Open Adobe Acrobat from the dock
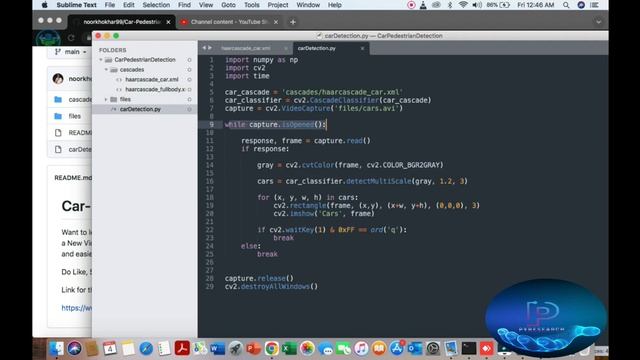640x360 pixels. [x=182, y=348]
